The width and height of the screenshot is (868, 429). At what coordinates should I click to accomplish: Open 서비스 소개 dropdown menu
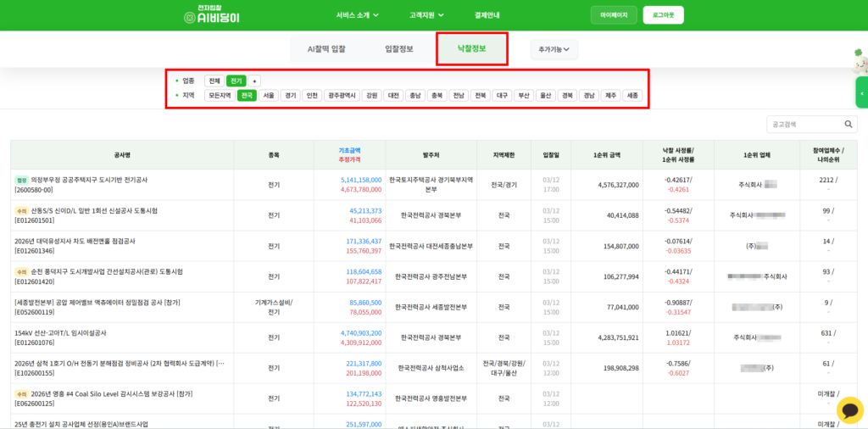click(x=357, y=15)
